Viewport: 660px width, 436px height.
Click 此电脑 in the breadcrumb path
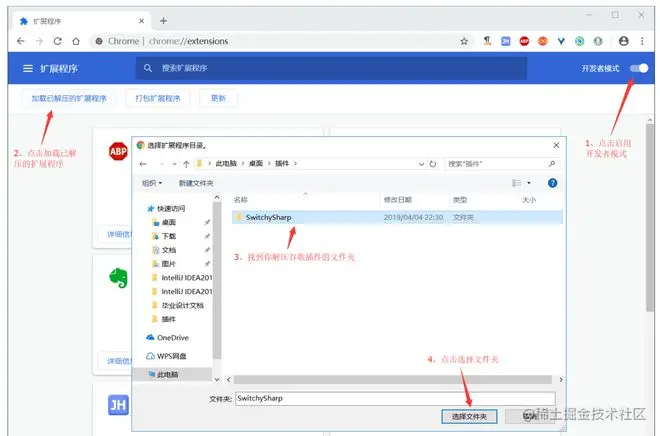(x=226, y=164)
